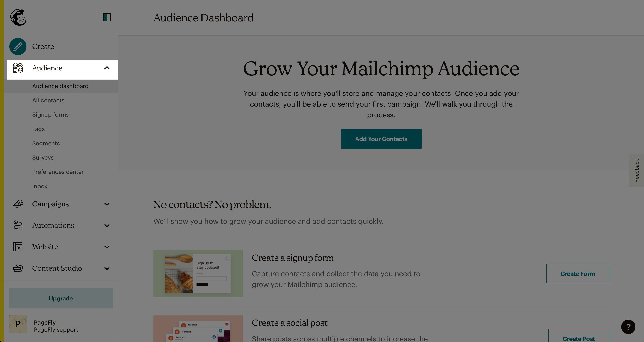The image size is (644, 342).
Task: Click the Add Your Contacts button
Action: click(x=381, y=139)
